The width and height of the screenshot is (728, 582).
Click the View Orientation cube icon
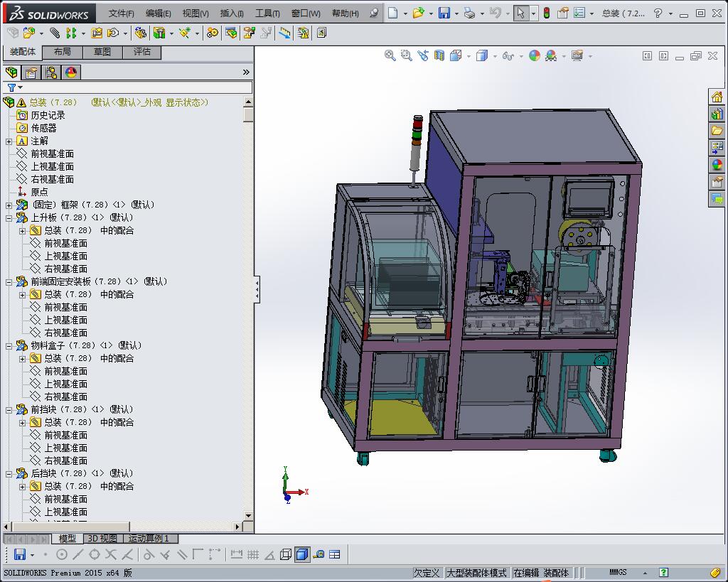coord(456,55)
